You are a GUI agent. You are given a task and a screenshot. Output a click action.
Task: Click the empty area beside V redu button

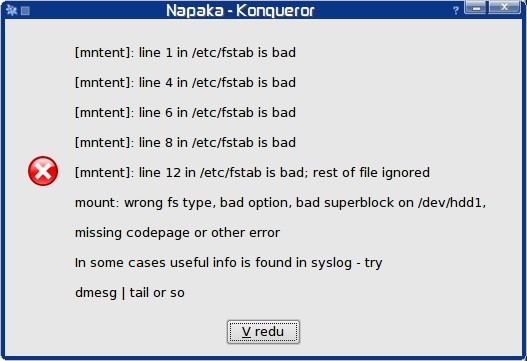point(403,332)
